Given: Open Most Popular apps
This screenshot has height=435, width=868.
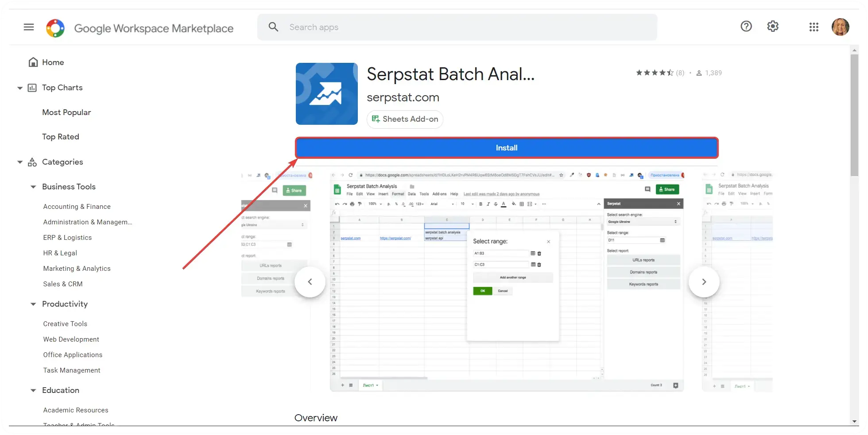Looking at the screenshot, I should [x=66, y=112].
